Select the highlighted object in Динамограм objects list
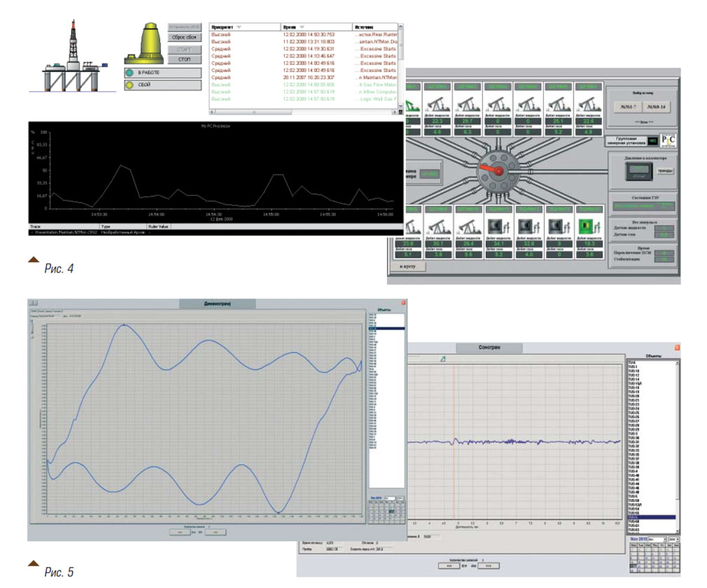The image size is (707, 588). point(386,329)
